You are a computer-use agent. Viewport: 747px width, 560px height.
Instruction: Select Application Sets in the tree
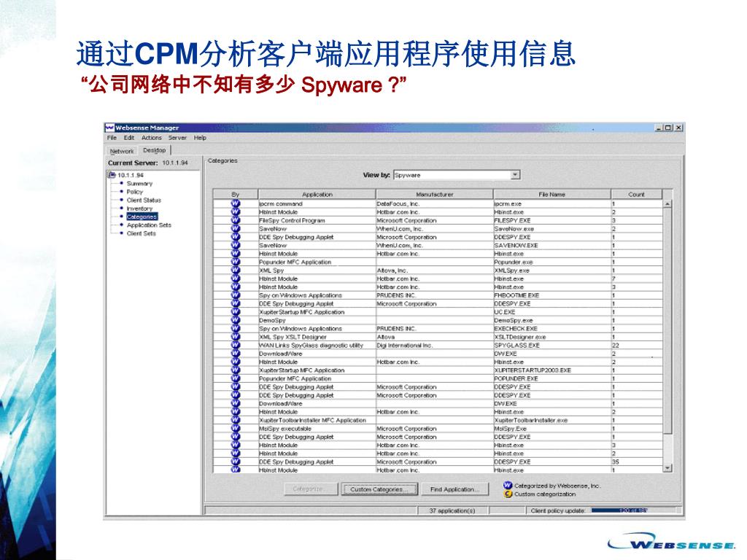(x=149, y=225)
